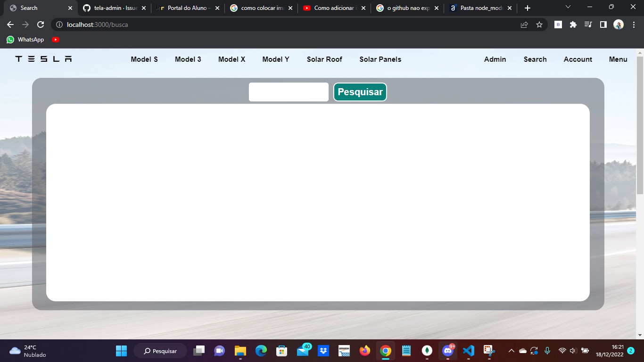
Task: Open Chrome's side panel icon
Action: [603, 25]
